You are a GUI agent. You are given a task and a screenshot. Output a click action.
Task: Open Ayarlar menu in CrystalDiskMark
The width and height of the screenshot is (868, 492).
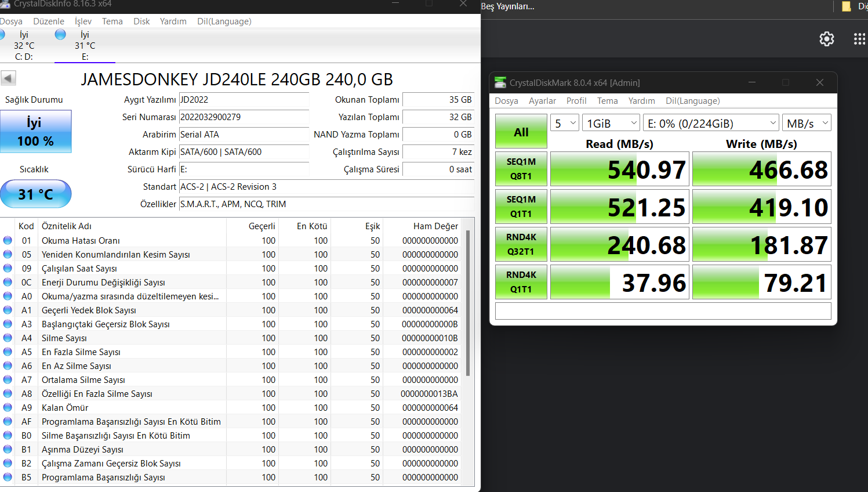pos(542,101)
